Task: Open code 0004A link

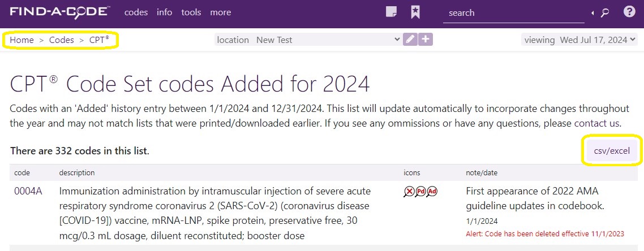Action: click(x=28, y=191)
